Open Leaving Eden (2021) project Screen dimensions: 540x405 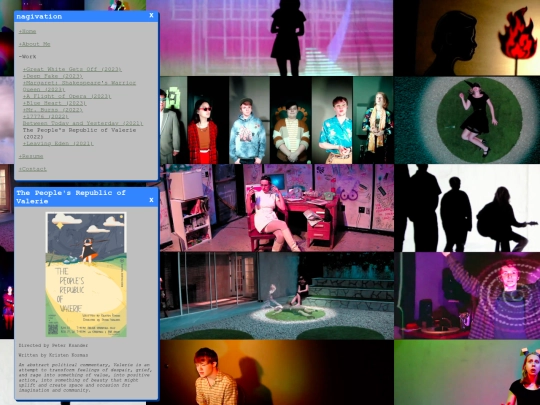58,143
